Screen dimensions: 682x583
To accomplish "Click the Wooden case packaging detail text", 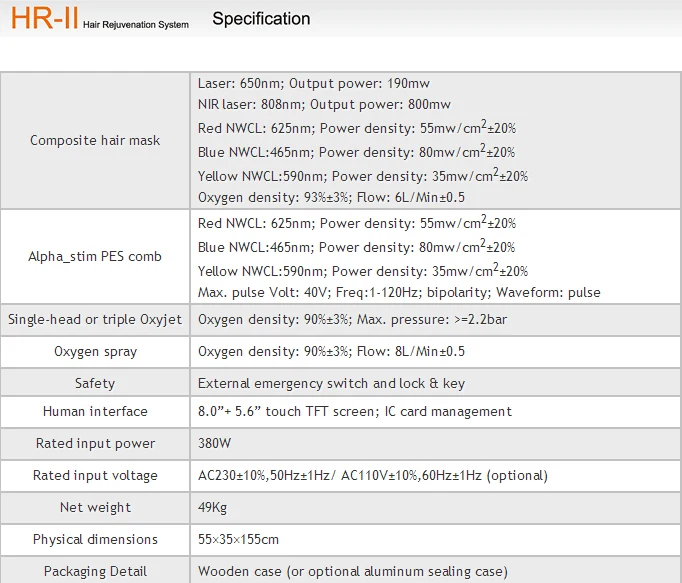I will [x=353, y=571].
